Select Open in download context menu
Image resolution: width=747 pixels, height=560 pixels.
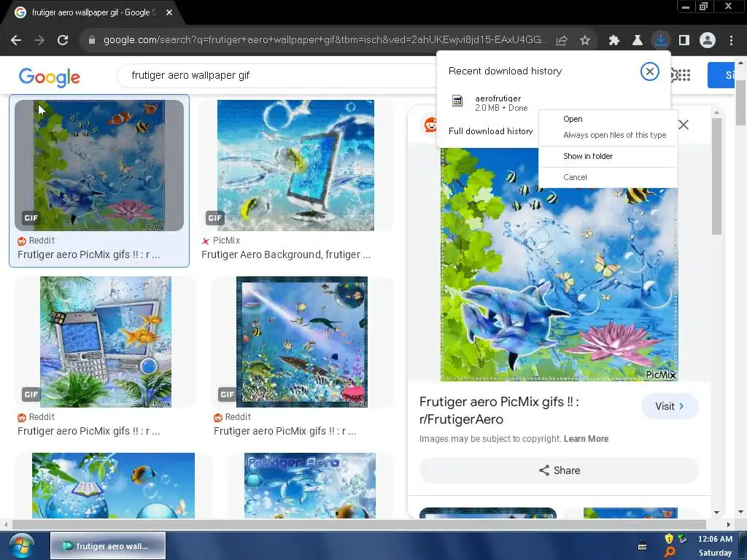pyautogui.click(x=573, y=119)
